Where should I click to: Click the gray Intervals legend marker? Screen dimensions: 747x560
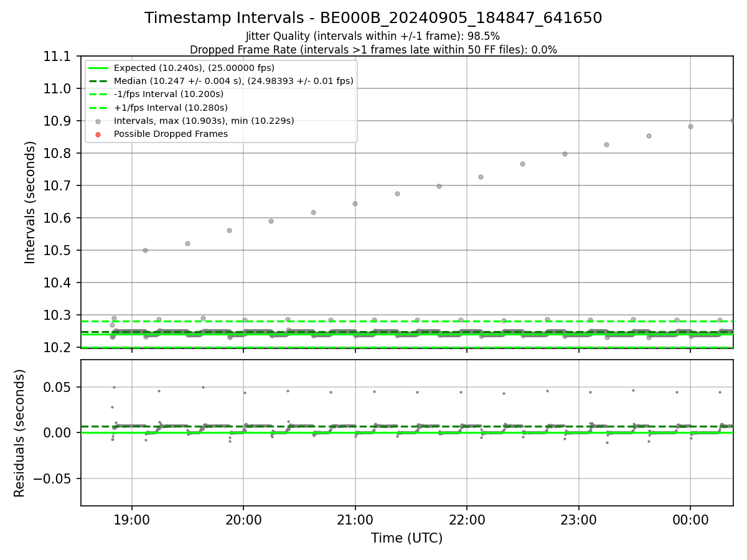98,121
